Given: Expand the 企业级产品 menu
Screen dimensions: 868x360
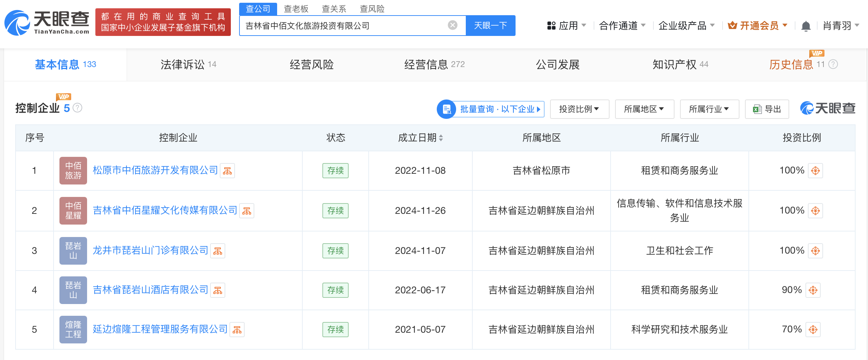Looking at the screenshot, I should [x=687, y=26].
